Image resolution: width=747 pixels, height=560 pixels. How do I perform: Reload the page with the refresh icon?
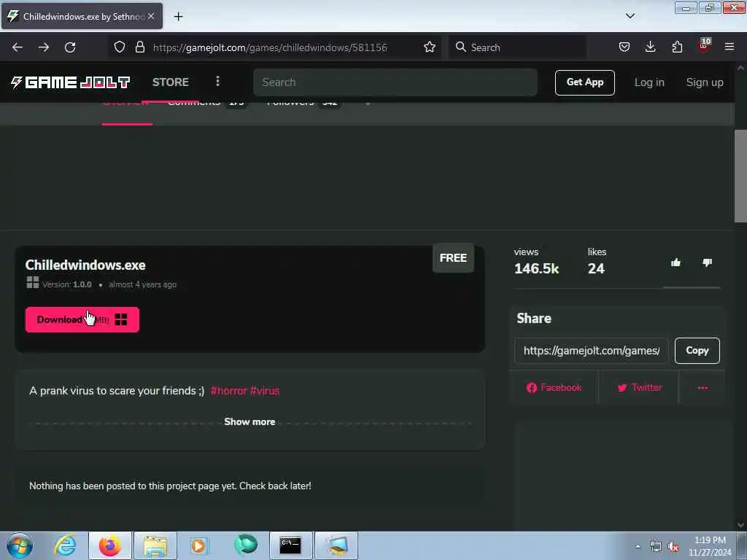point(70,47)
